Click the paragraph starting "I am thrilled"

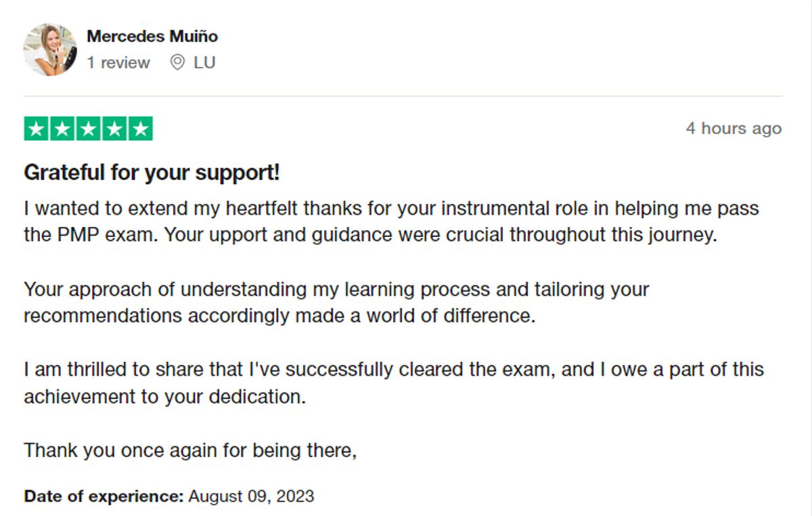[394, 370]
